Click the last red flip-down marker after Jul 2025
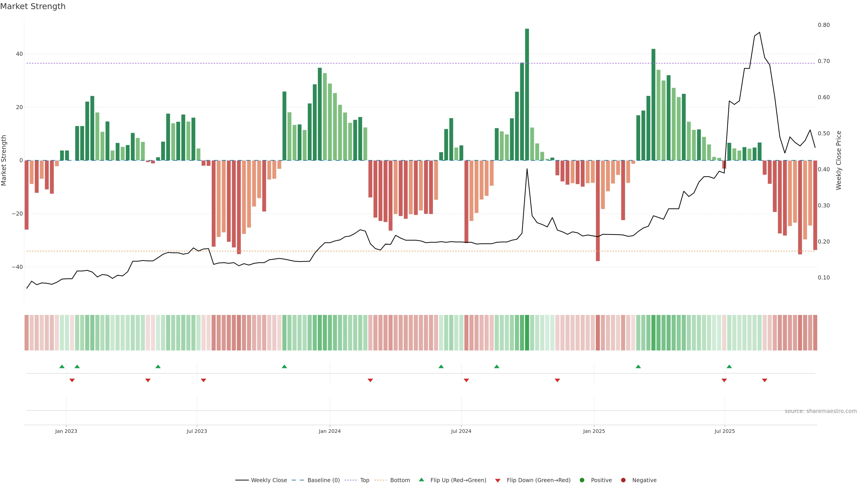868x488 pixels. point(764,380)
